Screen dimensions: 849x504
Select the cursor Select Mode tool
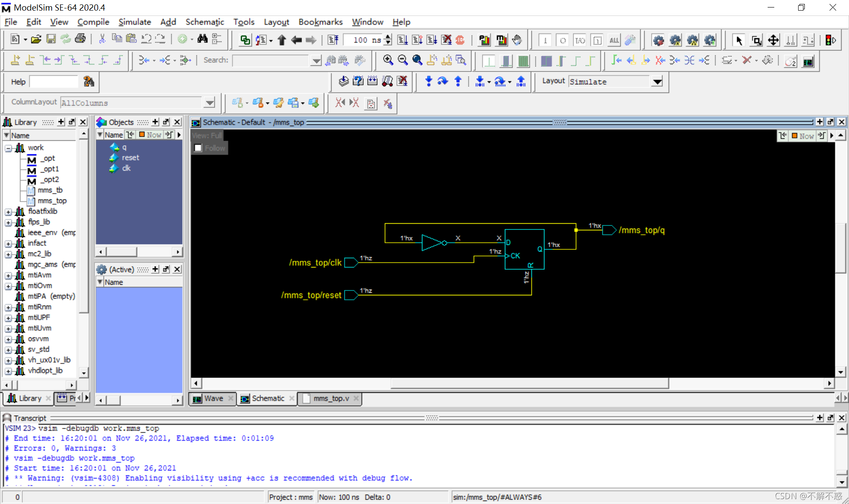click(738, 40)
